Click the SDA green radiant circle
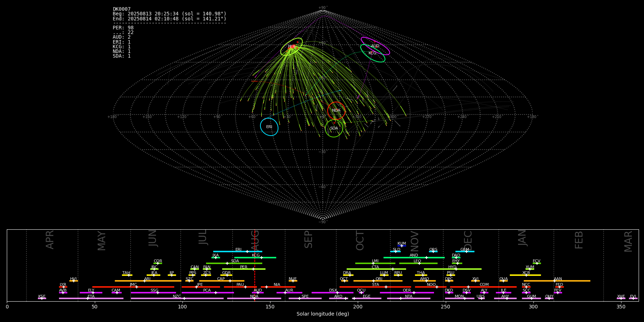This screenshot has width=644, height=322. pos(334,128)
